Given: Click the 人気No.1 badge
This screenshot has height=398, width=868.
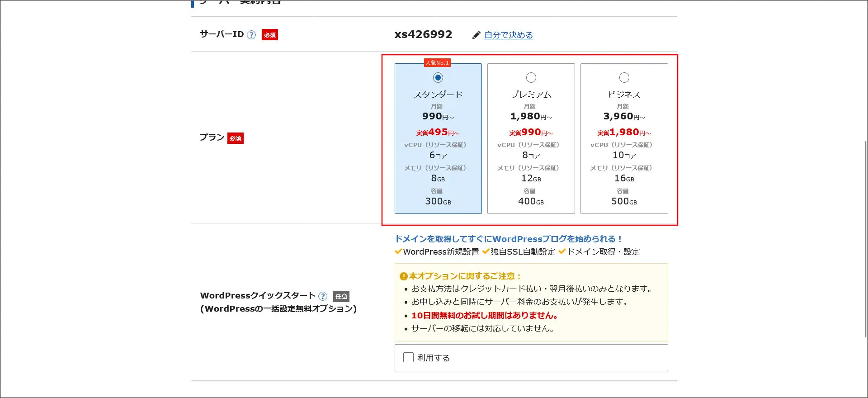Looking at the screenshot, I should 437,63.
